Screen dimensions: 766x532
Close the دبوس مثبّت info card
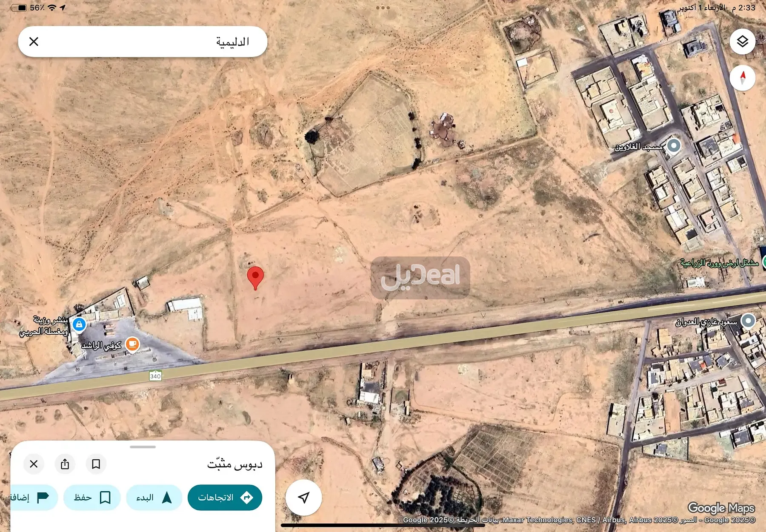[x=34, y=464]
